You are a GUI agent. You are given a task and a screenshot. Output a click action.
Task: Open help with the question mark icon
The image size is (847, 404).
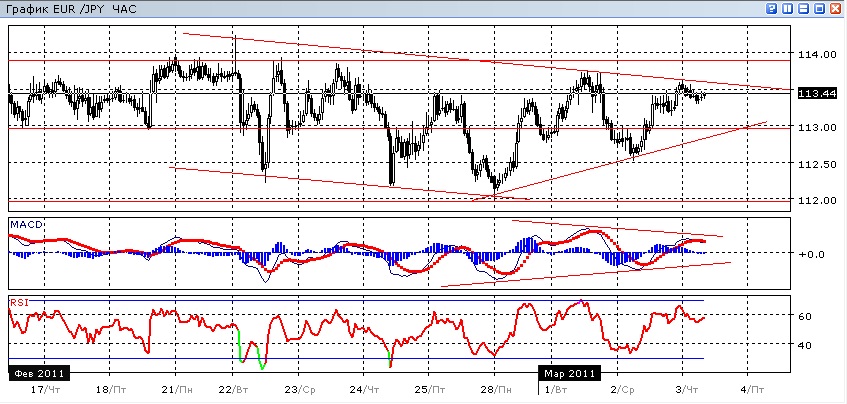(771, 9)
